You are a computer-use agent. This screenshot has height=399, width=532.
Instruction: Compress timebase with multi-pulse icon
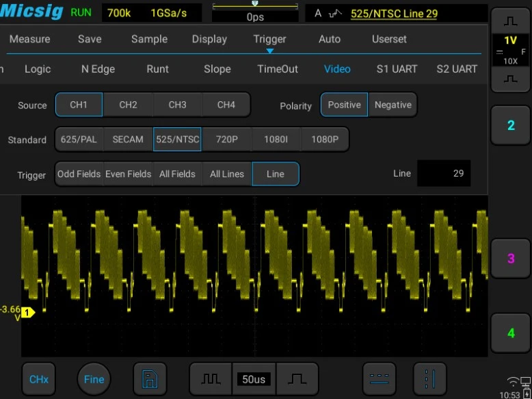pyautogui.click(x=211, y=379)
